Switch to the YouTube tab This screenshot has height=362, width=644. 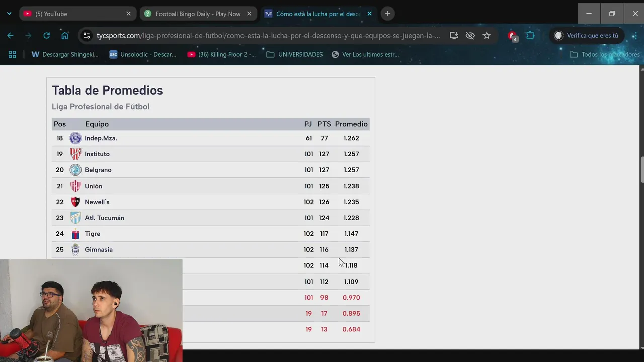78,14
